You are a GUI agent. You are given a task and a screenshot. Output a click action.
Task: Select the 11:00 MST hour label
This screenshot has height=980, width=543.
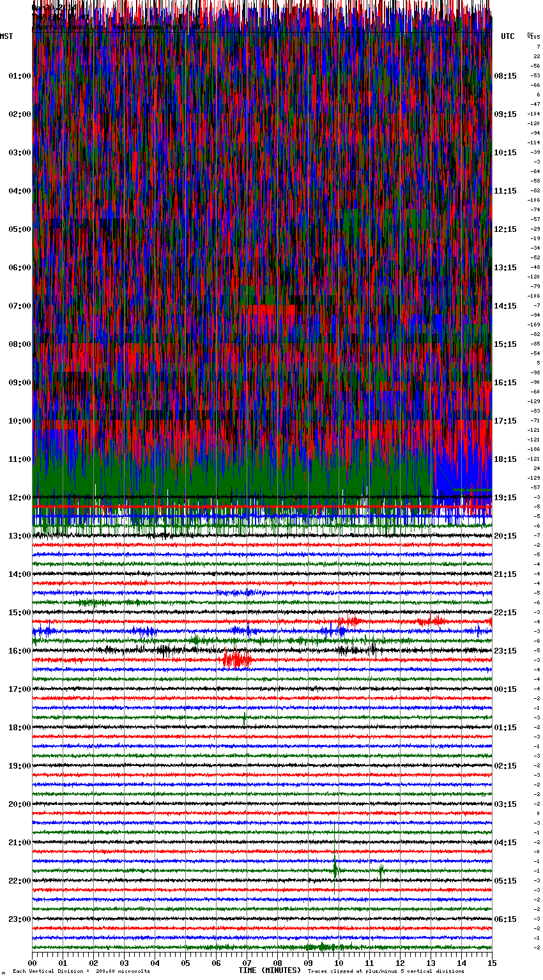point(20,459)
